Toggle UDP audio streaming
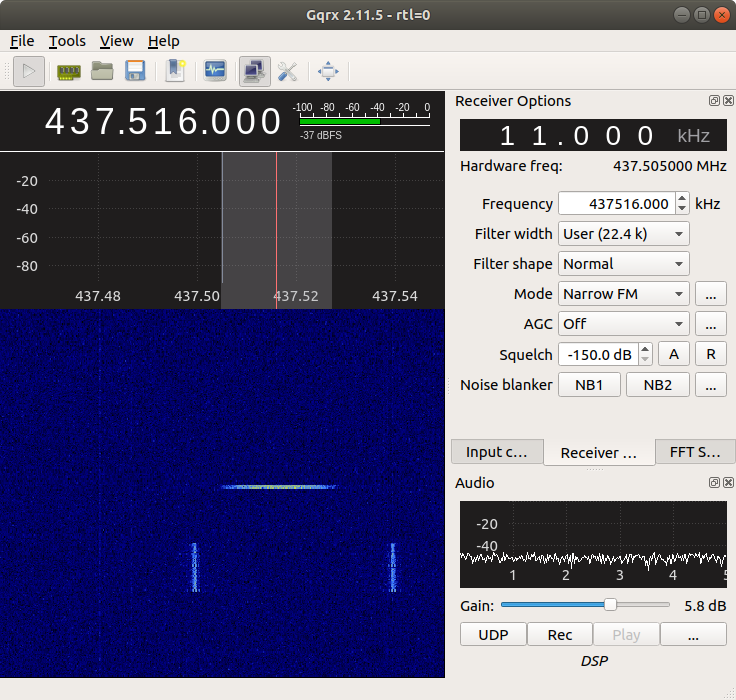The height and width of the screenshot is (700, 736). tap(493, 635)
